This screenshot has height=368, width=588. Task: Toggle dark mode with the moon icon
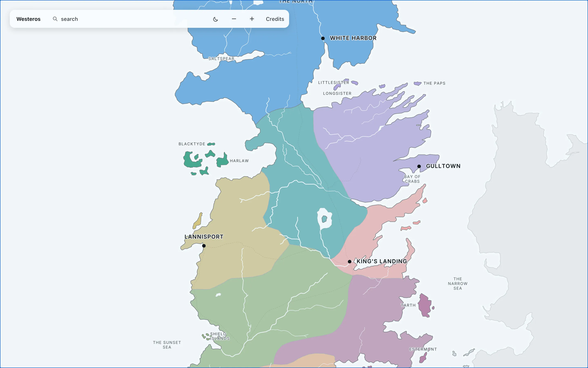[x=215, y=19]
